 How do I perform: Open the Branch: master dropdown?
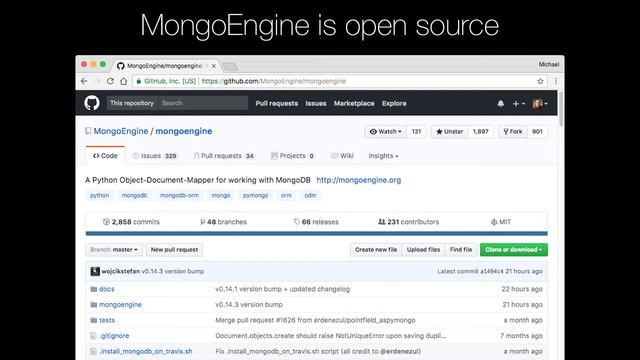(114, 250)
